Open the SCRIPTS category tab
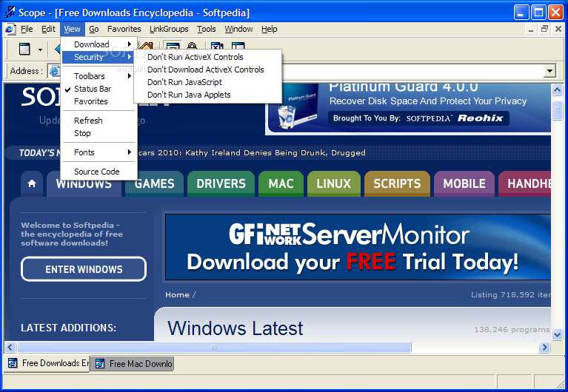568x392 pixels. (x=397, y=184)
